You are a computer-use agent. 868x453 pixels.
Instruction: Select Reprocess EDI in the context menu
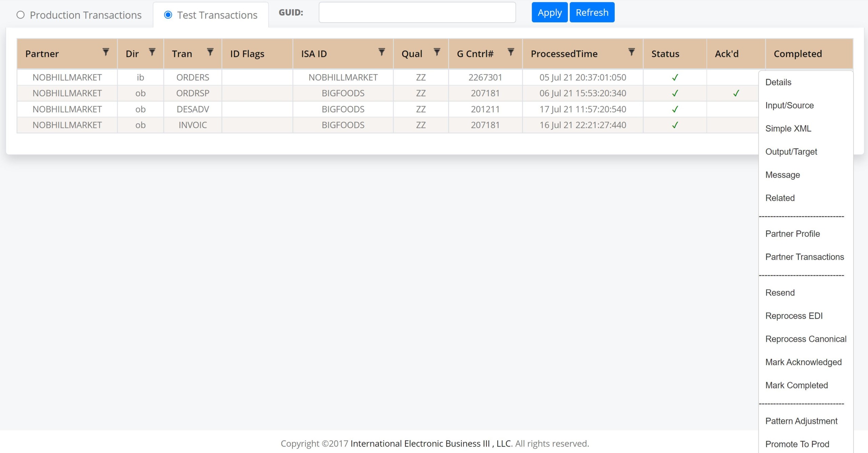794,316
